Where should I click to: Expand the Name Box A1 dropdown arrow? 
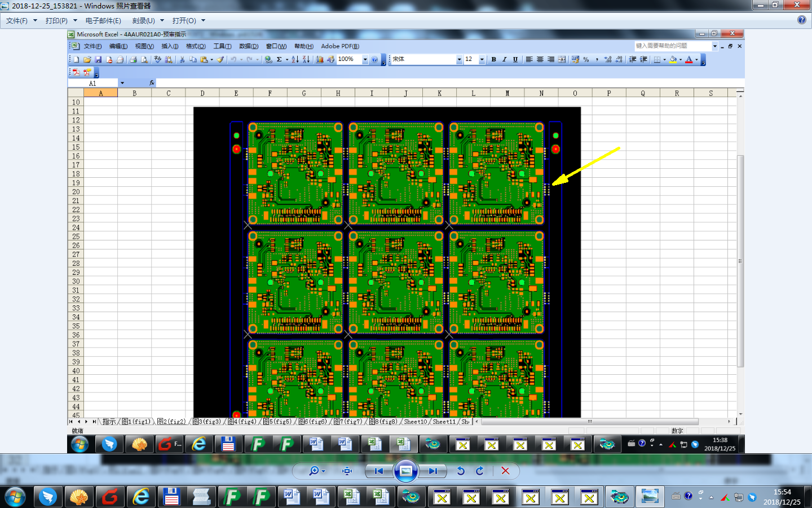(x=122, y=83)
